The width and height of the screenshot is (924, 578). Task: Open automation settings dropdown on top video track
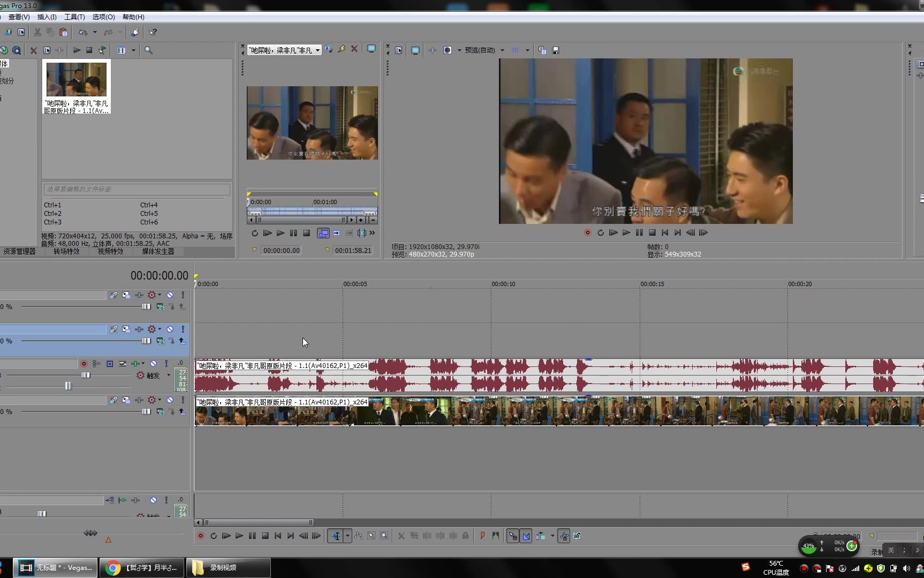click(159, 295)
